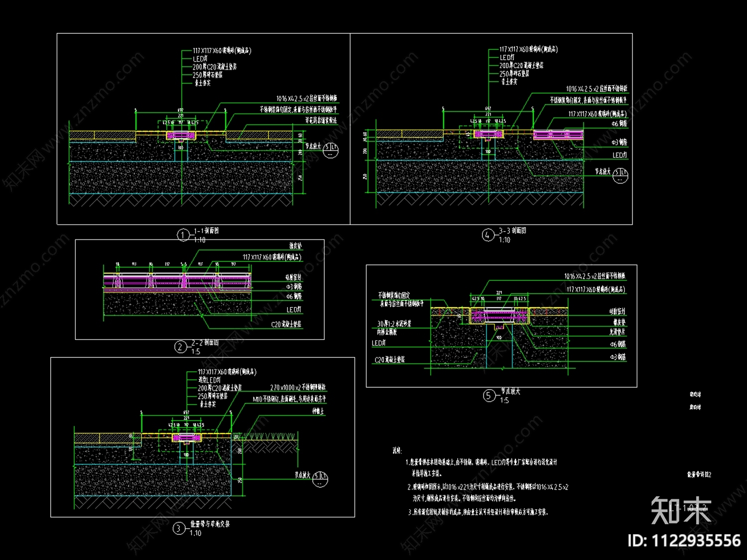The image size is (747, 560).
Task: Select '1016X42.5x2' stainless plate label in detail 5
Action: point(595,276)
